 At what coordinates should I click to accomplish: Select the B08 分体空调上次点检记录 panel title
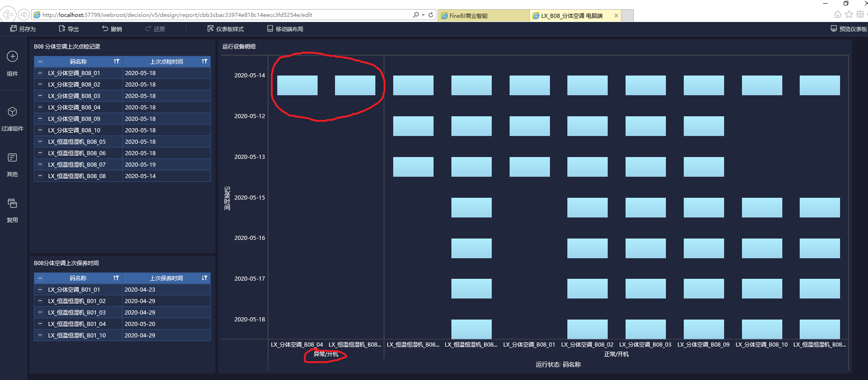click(67, 46)
